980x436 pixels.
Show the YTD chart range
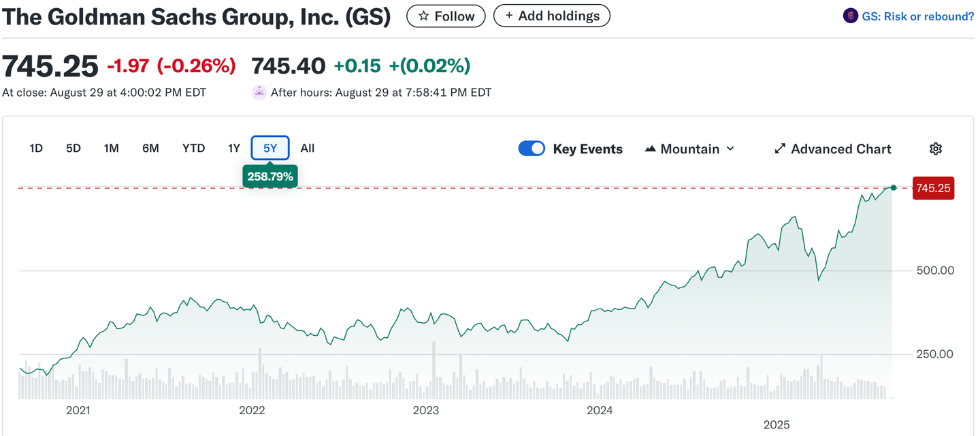point(194,149)
